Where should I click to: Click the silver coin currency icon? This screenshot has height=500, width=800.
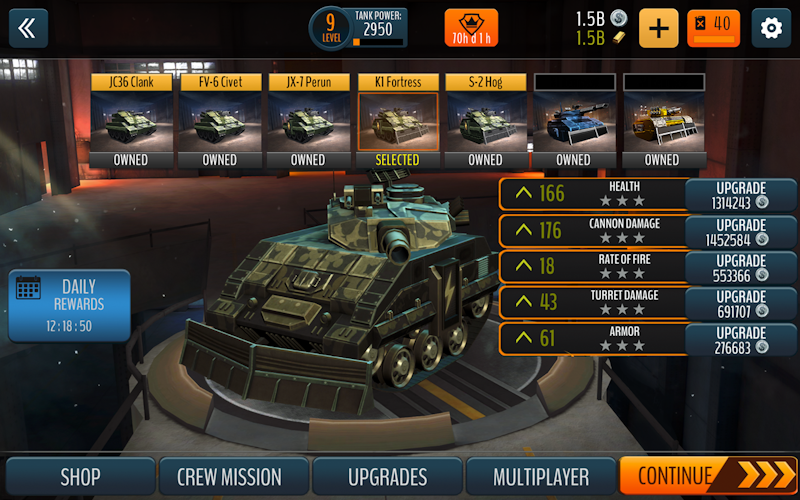coord(619,18)
